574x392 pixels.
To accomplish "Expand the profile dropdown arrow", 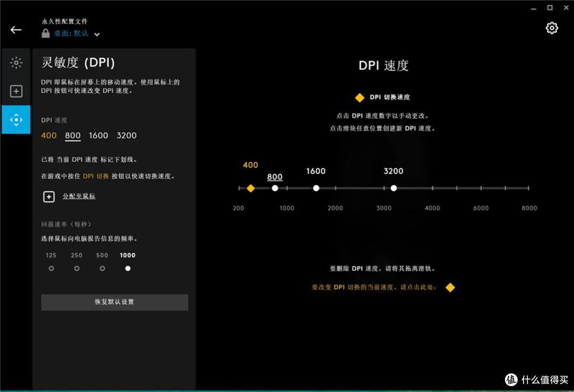I will 97,35.
